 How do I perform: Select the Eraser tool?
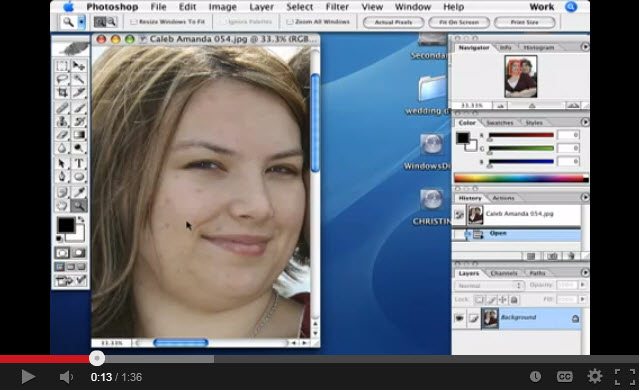(62, 135)
